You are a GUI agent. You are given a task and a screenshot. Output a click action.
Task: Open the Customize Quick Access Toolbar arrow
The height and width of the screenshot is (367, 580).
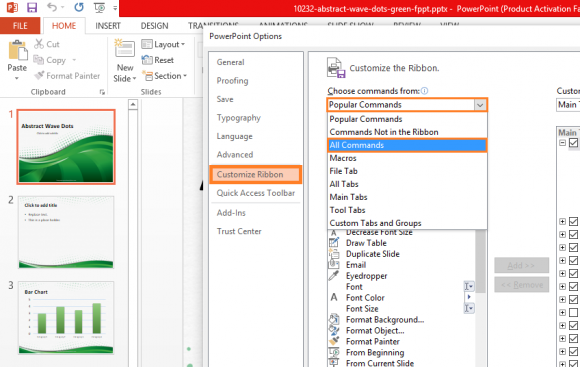[x=115, y=8]
